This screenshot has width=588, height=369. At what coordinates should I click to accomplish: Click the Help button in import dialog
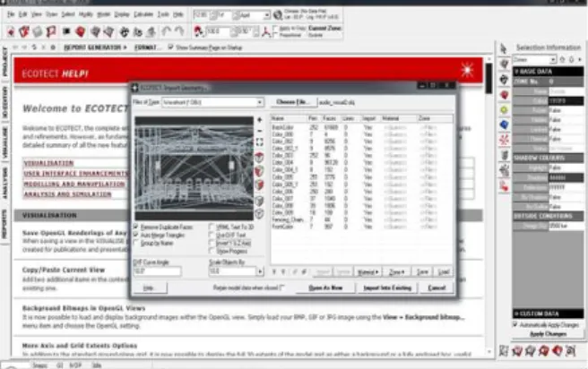click(149, 288)
